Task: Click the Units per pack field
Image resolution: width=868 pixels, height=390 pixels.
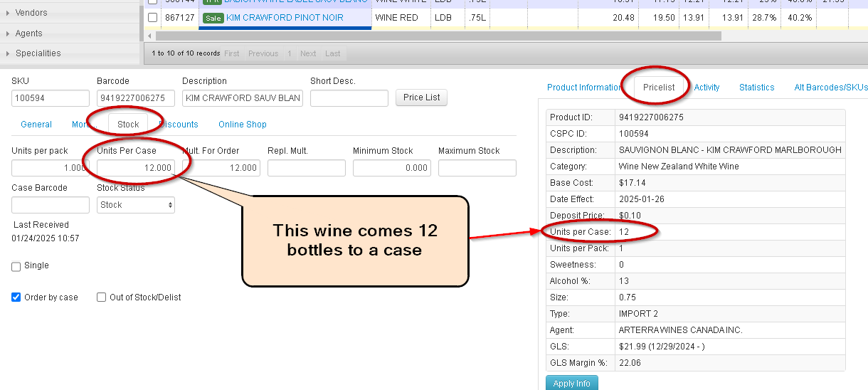Action: [51, 168]
